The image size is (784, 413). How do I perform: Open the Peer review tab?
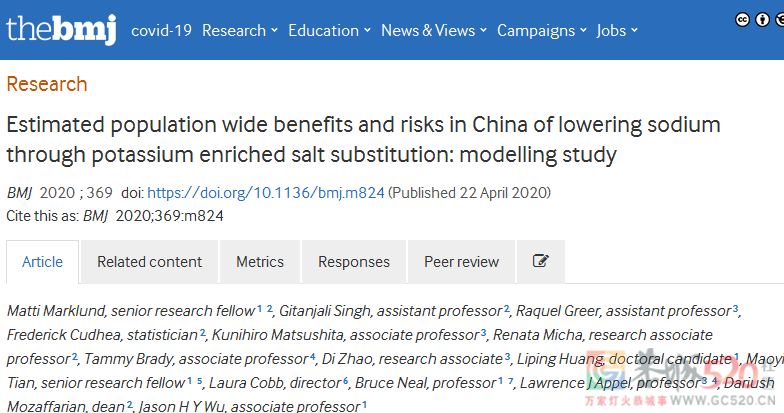pyautogui.click(x=462, y=262)
